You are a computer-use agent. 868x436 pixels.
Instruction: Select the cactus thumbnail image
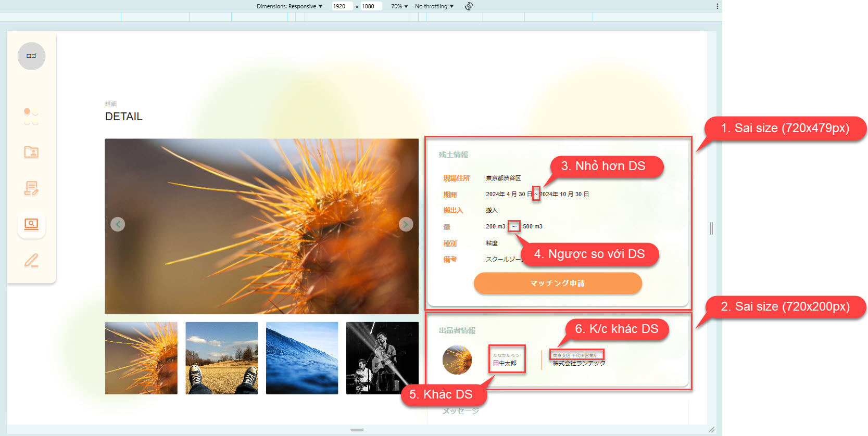click(x=141, y=358)
